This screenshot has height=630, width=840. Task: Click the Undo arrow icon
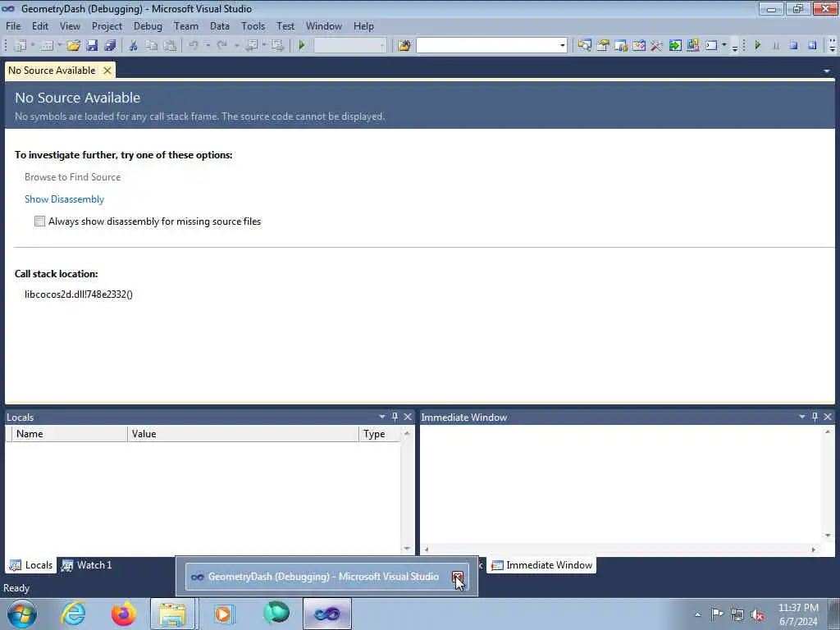pos(193,46)
